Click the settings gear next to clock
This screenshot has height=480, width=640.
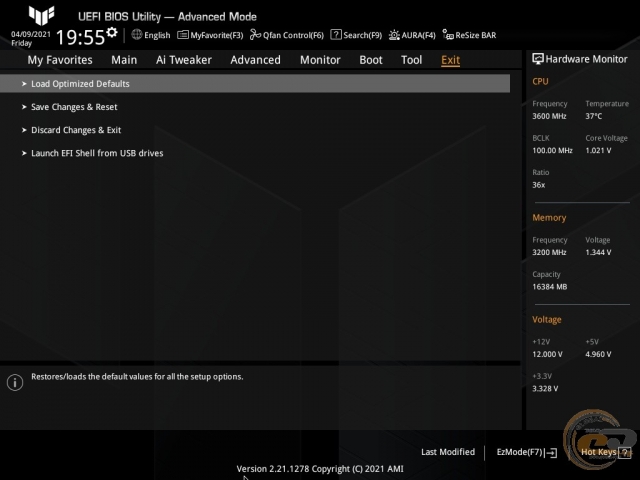(111, 32)
